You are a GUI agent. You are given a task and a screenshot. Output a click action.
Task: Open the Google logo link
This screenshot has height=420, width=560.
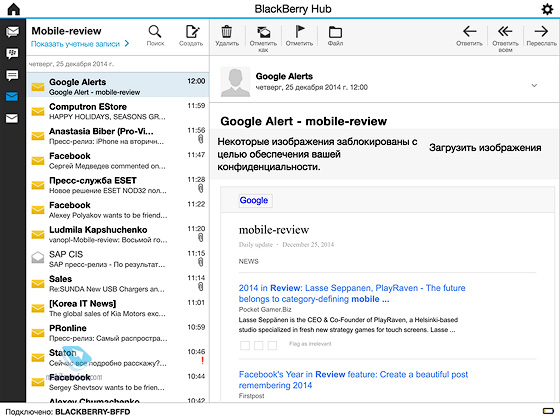click(254, 200)
